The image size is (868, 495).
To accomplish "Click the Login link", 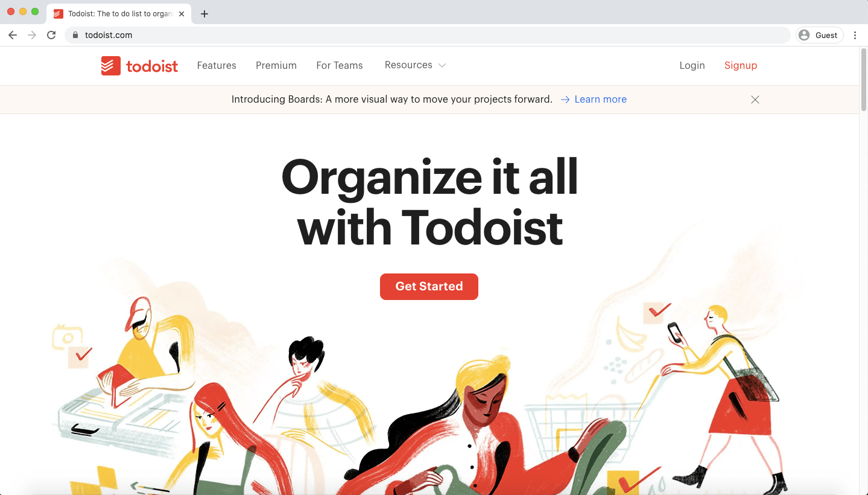I will point(692,66).
